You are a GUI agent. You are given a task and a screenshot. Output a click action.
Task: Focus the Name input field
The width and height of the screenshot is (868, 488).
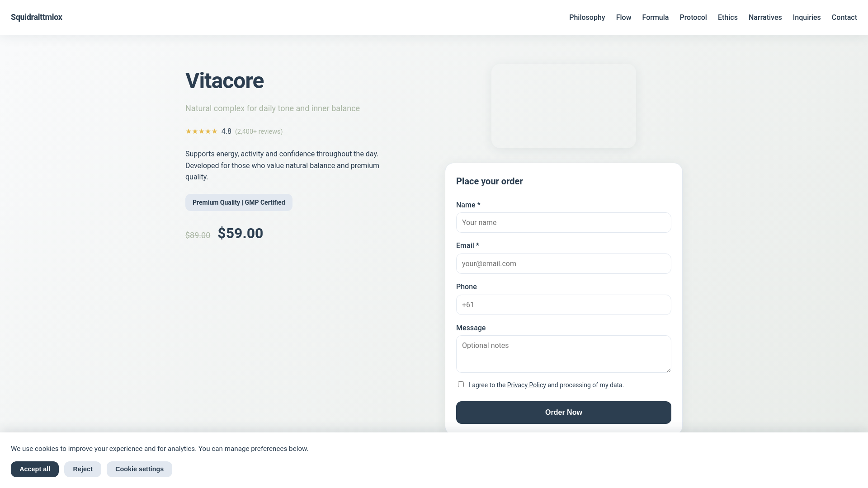tap(563, 223)
